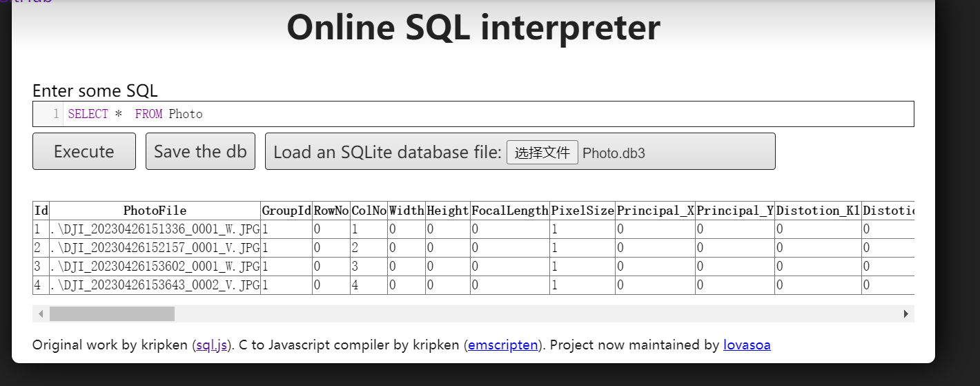The width and height of the screenshot is (980, 386).
Task: Click the left scrollbar arrow
Action: (41, 314)
